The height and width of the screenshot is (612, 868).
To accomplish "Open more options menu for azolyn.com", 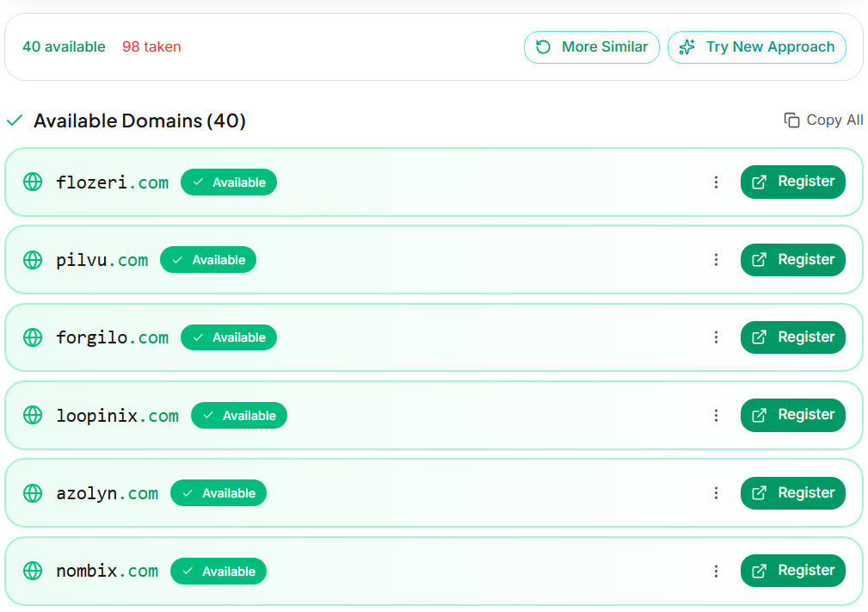I will point(716,493).
